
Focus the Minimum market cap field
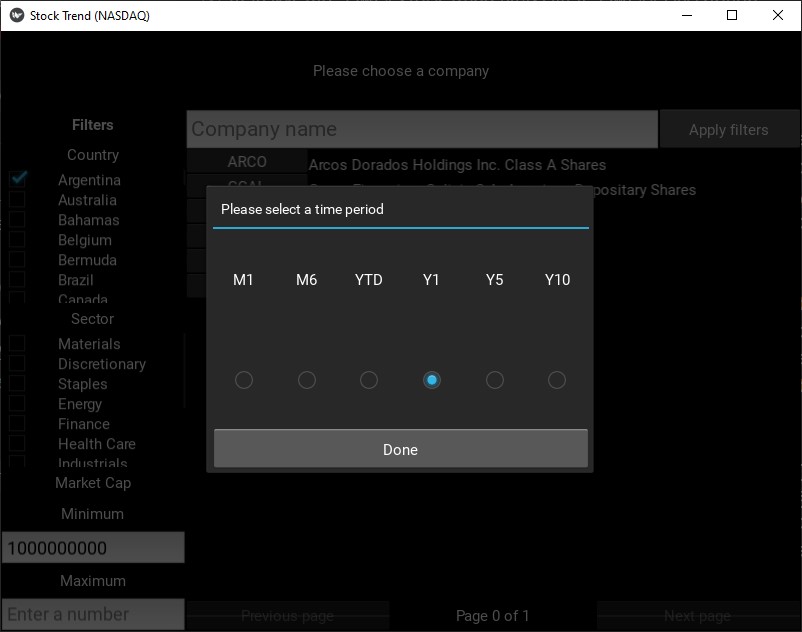point(93,548)
